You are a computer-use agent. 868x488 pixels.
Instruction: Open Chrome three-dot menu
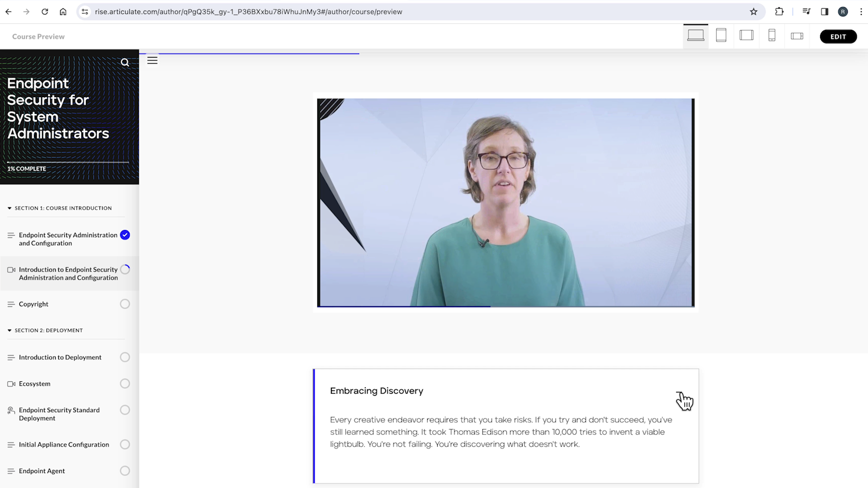pos(861,12)
